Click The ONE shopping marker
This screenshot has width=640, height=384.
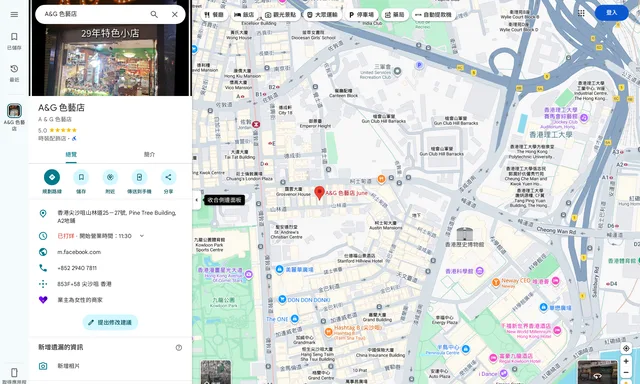[295, 319]
